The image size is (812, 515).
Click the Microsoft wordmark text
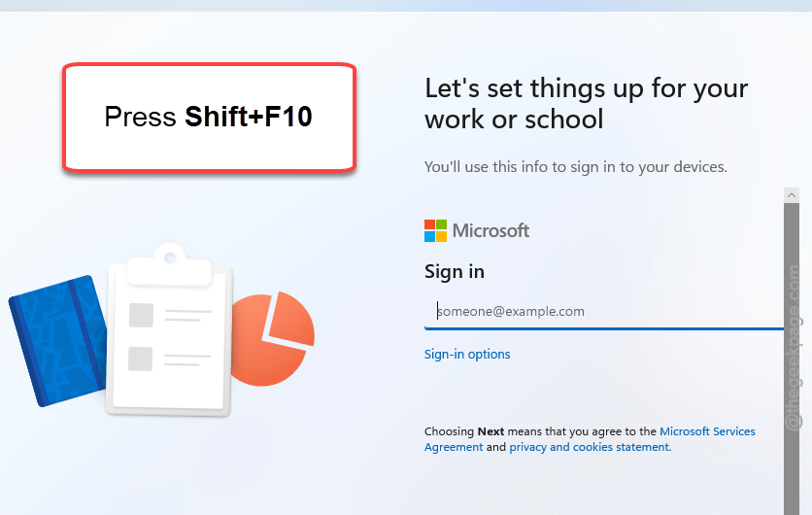point(491,230)
